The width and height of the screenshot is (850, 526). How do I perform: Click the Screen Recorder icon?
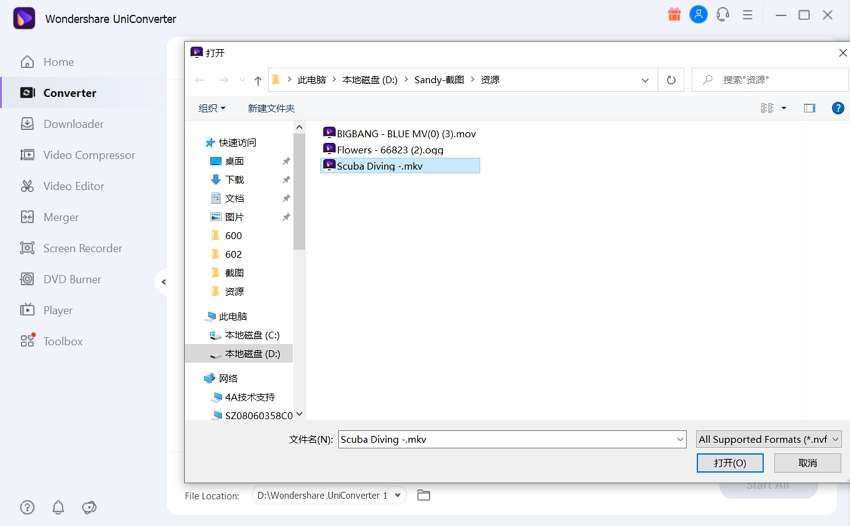(x=27, y=248)
